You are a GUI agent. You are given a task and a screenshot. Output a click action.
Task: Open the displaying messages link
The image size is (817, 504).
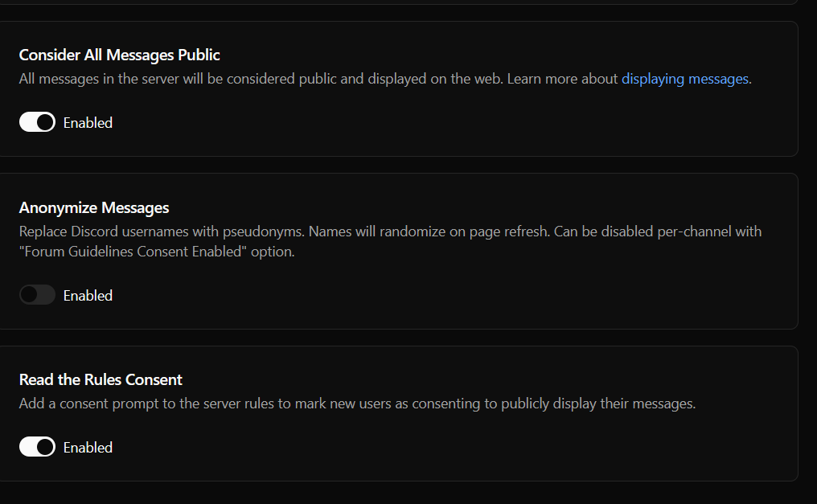pos(684,79)
